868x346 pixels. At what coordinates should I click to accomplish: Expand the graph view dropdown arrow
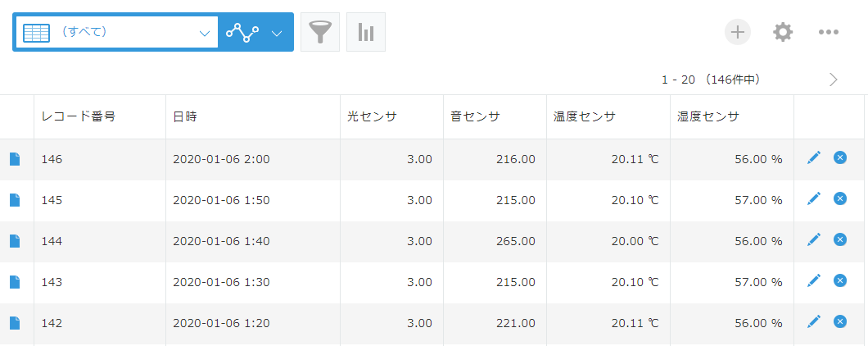(277, 33)
